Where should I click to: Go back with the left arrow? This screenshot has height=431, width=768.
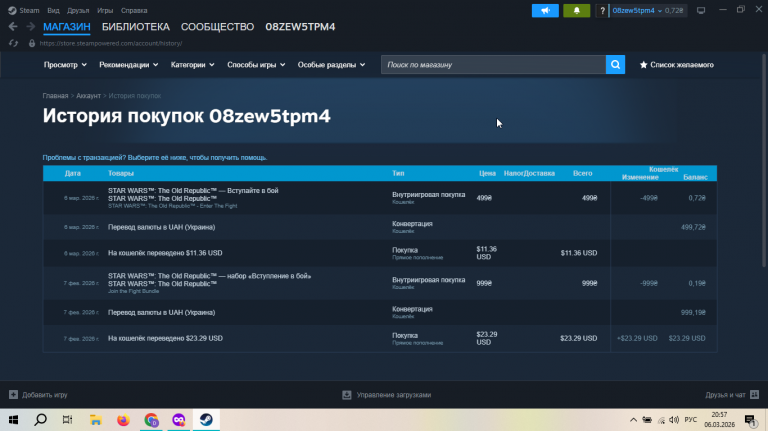[x=13, y=26]
